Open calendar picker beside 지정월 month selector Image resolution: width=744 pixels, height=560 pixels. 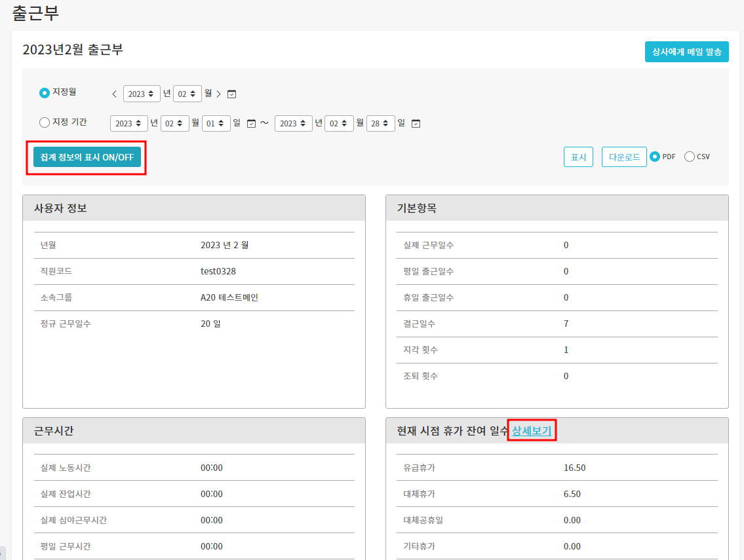tap(231, 94)
